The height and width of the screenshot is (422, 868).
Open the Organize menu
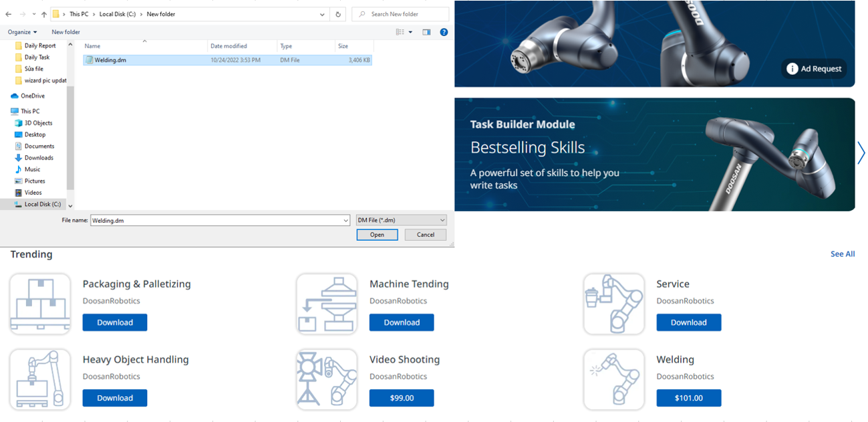click(x=22, y=31)
